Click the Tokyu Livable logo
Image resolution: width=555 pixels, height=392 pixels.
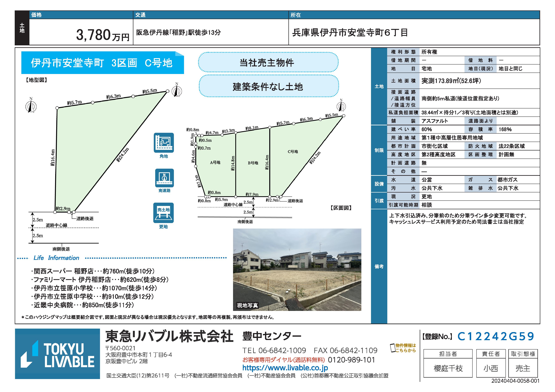point(58,354)
